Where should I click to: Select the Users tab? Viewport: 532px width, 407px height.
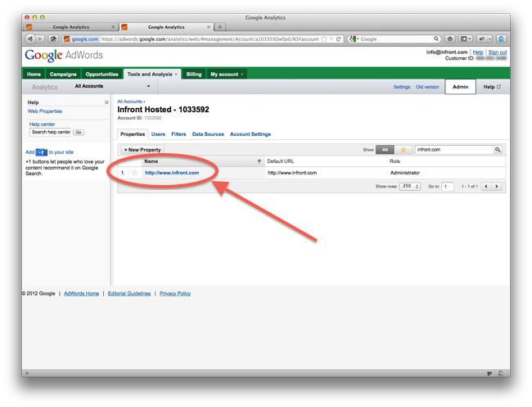pyautogui.click(x=158, y=134)
